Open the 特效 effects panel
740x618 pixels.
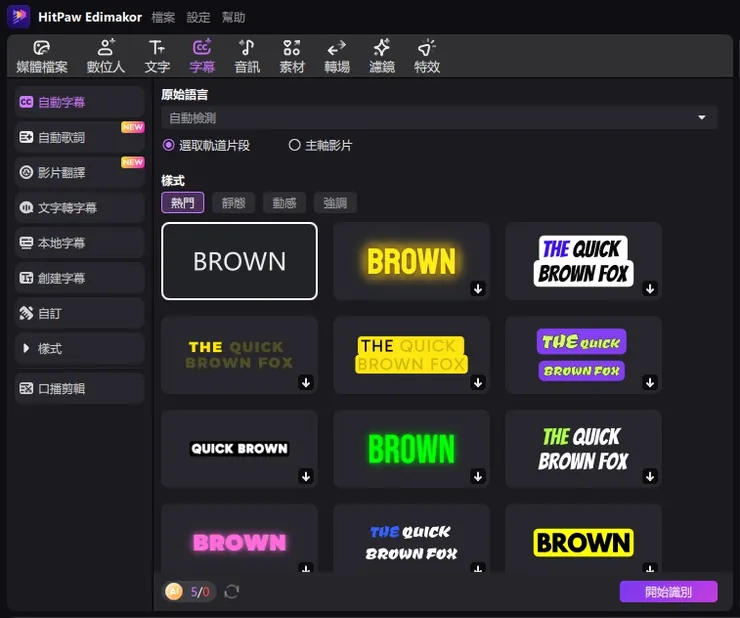pyautogui.click(x=427, y=57)
